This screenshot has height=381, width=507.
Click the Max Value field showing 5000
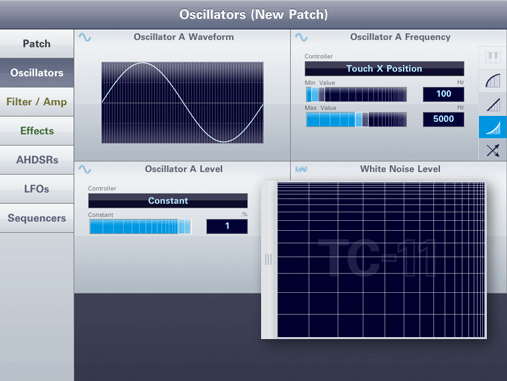[443, 119]
